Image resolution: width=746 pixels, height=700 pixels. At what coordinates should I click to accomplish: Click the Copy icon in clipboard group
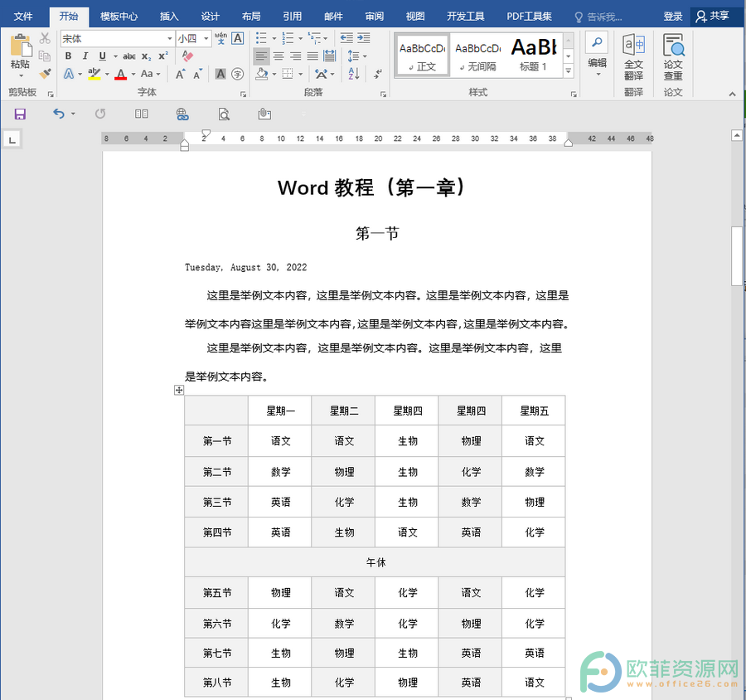(45, 56)
